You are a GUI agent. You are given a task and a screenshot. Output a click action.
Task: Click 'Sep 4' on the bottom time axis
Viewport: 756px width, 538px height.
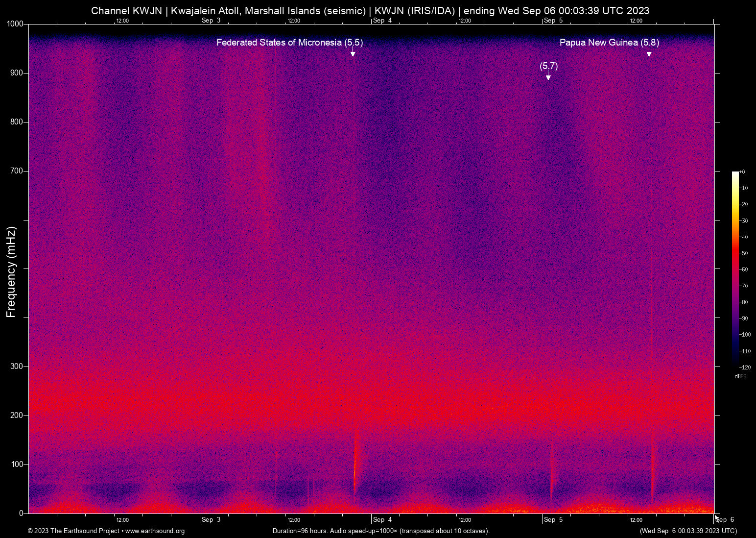382,520
